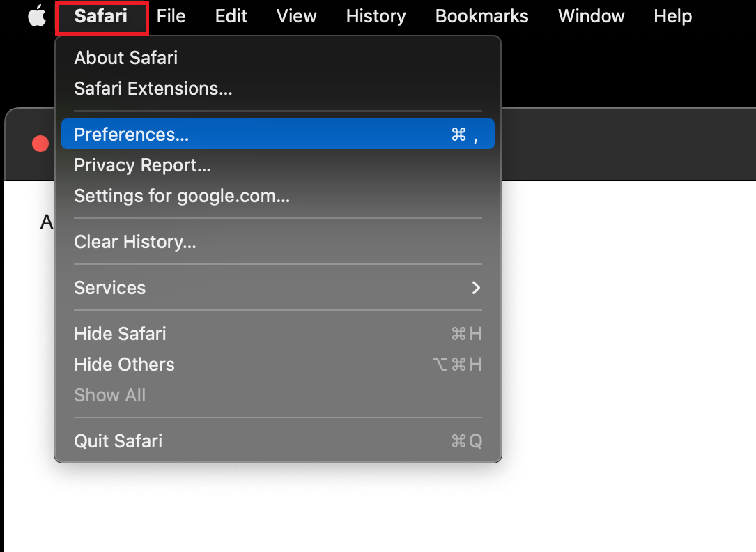
Task: Open Privacy Report… menu item
Action: coord(142,165)
